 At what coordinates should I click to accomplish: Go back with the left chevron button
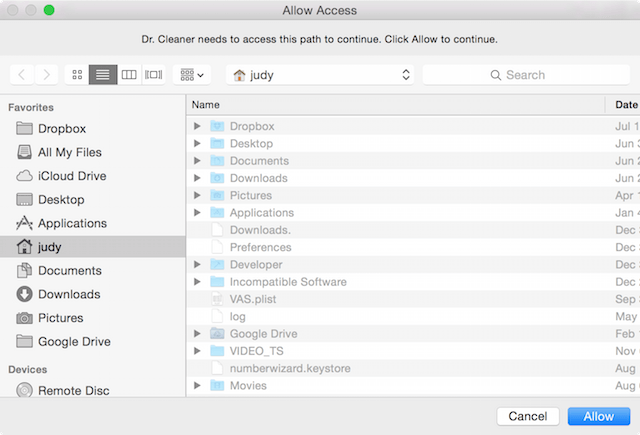22,75
